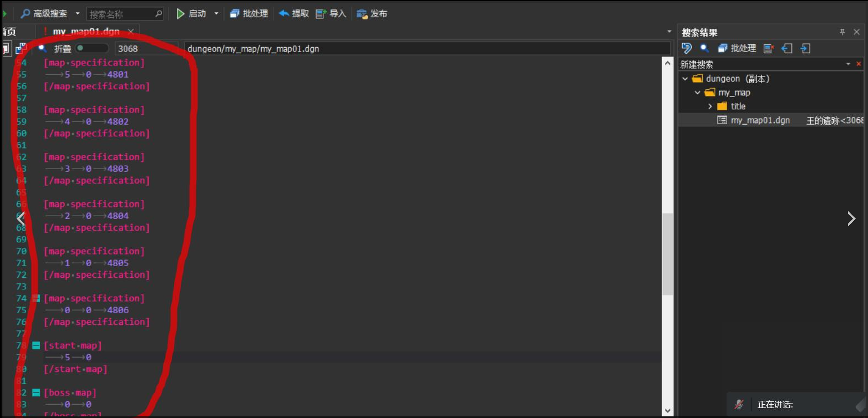Collapse the dungeon (副本) tree node

point(685,79)
